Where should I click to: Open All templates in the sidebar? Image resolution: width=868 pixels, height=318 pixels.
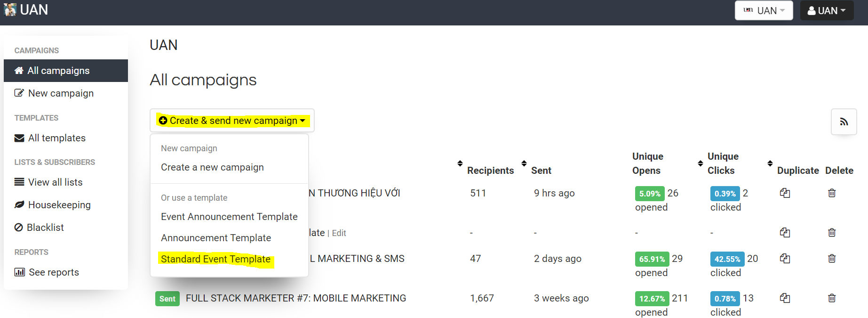click(56, 138)
